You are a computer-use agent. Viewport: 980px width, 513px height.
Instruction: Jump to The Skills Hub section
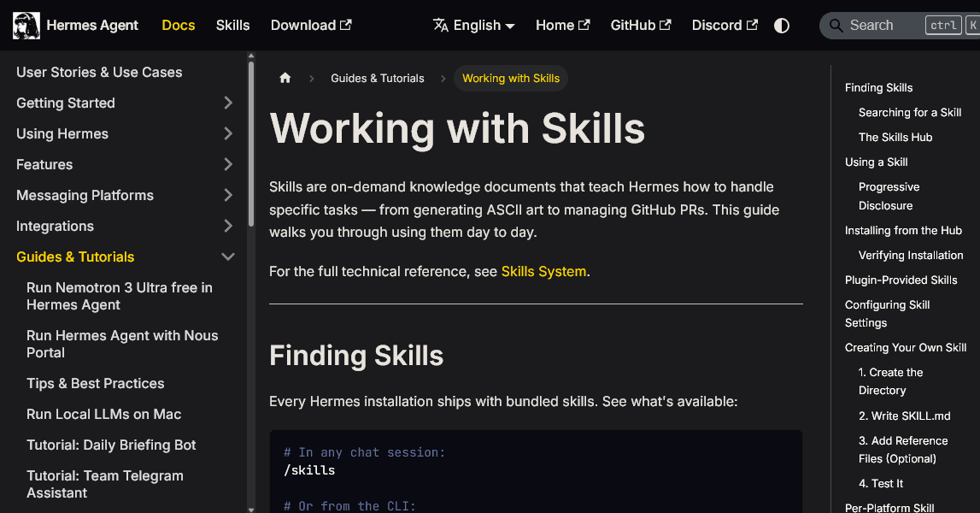895,137
